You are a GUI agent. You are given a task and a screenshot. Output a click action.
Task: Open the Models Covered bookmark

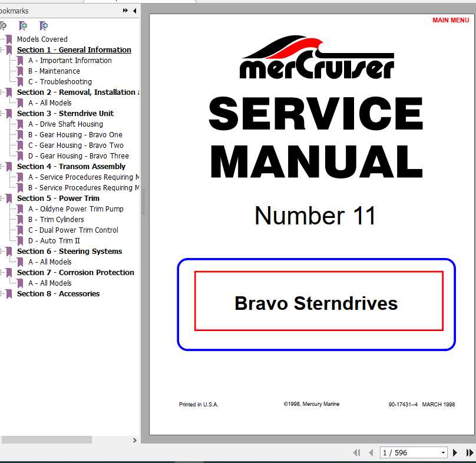click(42, 39)
